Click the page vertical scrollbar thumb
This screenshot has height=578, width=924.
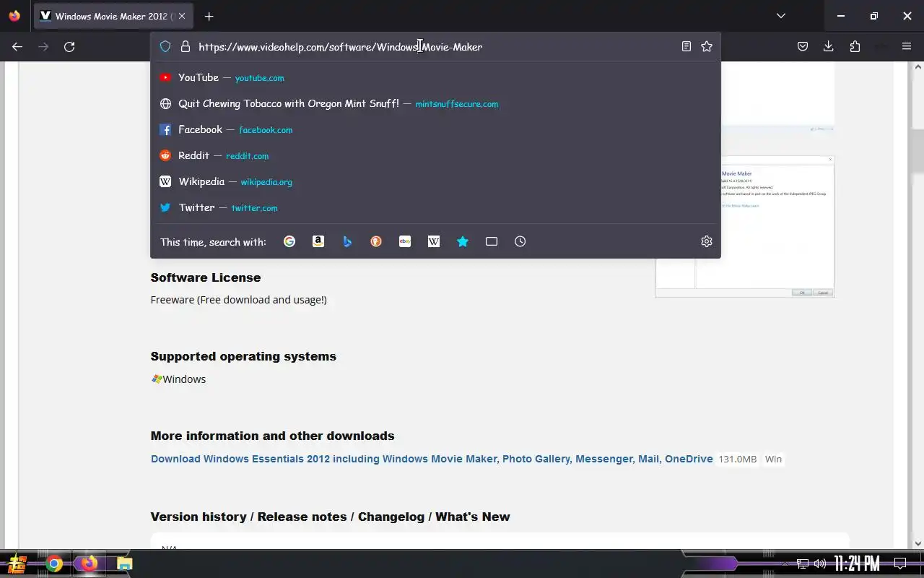918,150
